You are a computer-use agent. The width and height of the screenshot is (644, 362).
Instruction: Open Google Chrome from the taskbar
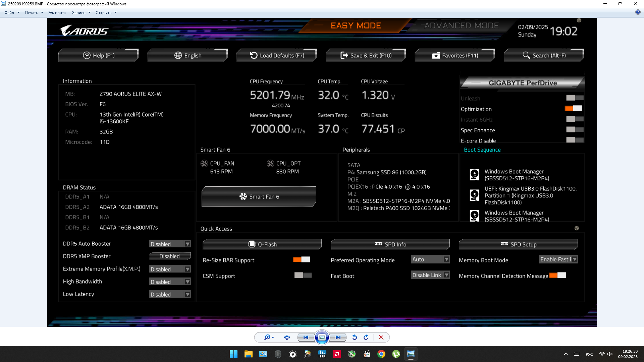381,354
